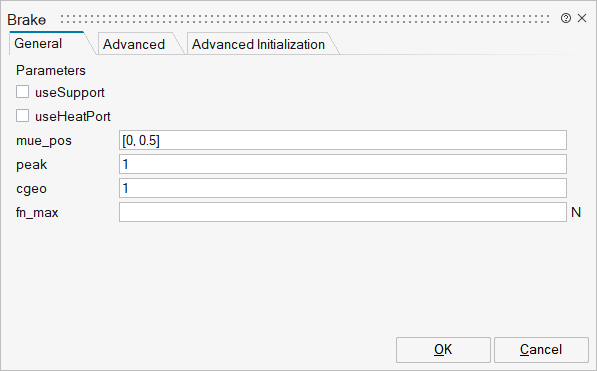The width and height of the screenshot is (597, 371).
Task: Click the fn_max parameter label
Action: [37, 213]
